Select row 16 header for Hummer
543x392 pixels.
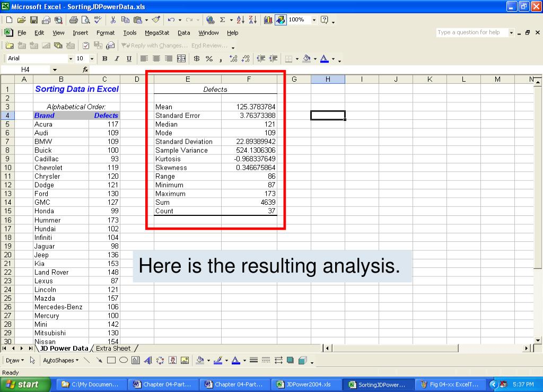pos(7,220)
